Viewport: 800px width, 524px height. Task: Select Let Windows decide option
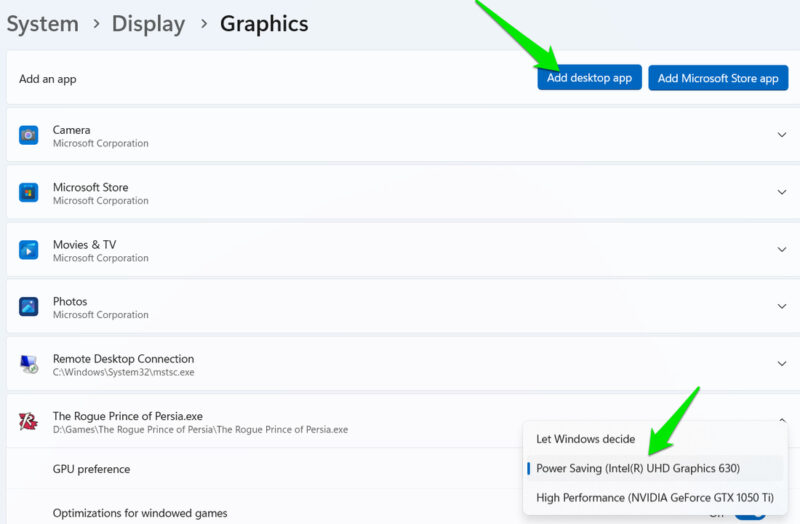click(x=655, y=439)
